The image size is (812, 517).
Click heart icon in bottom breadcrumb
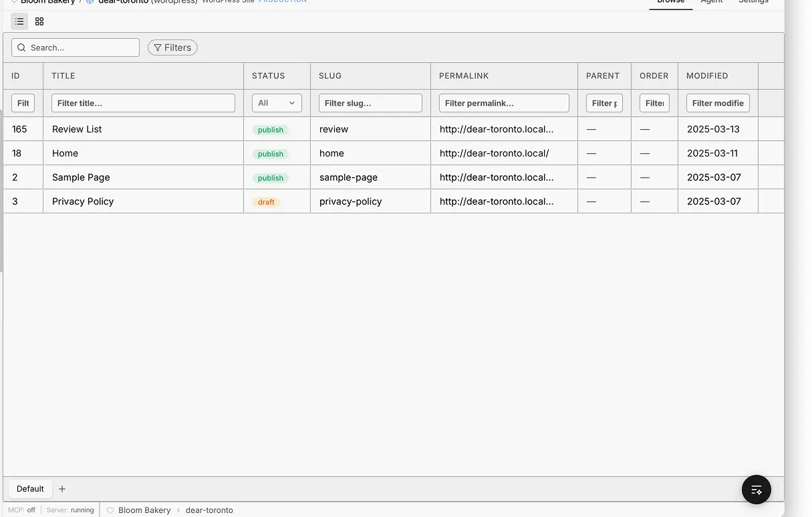pos(110,510)
